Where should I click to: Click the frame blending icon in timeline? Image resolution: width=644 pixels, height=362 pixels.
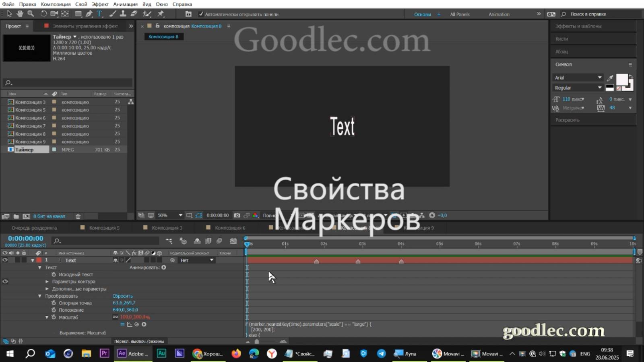click(208, 241)
